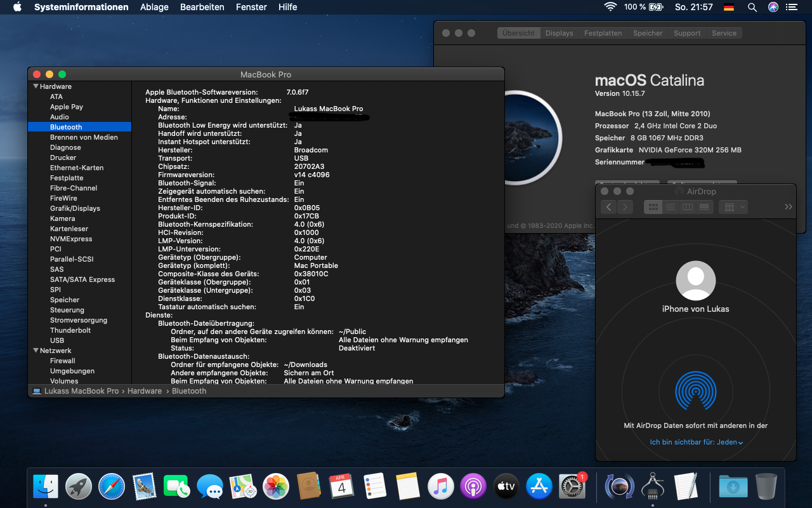Open Spotlight search magnifier in menu bar
Image resolution: width=812 pixels, height=508 pixels.
click(752, 7)
